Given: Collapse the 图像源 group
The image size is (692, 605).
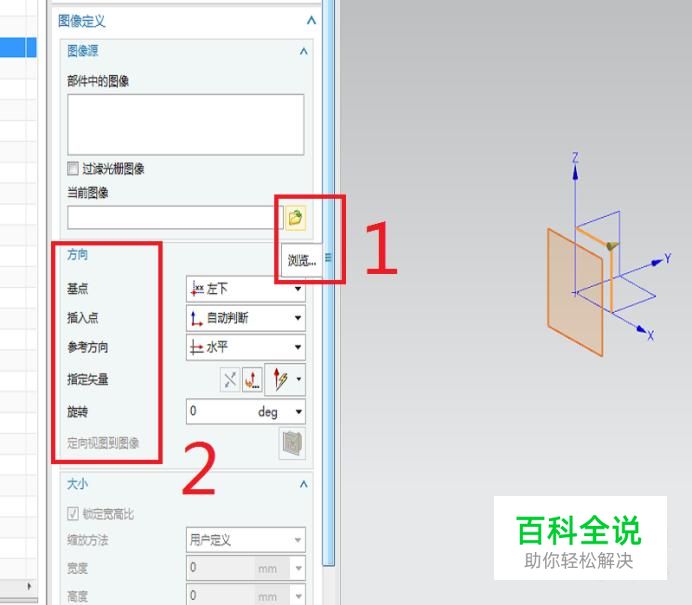Looking at the screenshot, I should (304, 51).
